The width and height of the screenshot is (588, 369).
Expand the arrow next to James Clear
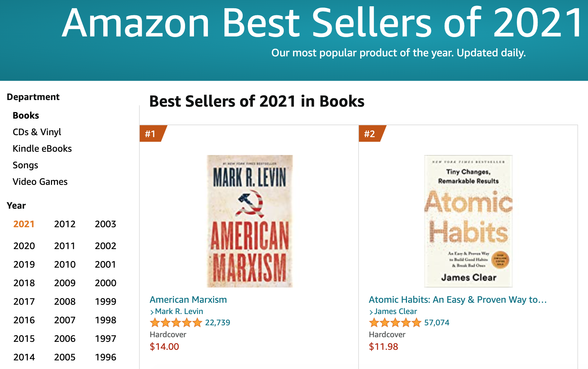click(371, 311)
